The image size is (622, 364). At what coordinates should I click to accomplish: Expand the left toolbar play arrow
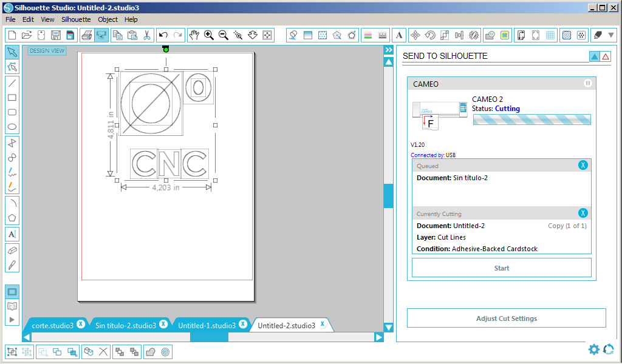pyautogui.click(x=12, y=320)
